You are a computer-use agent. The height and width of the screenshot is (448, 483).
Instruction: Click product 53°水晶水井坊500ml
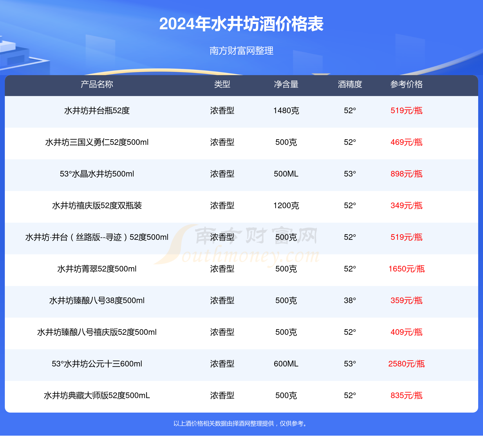point(97,174)
